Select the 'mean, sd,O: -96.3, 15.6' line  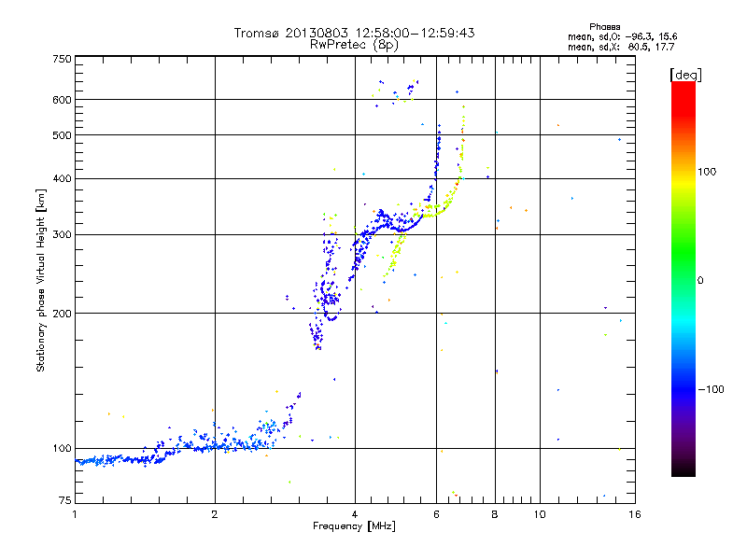point(622,36)
